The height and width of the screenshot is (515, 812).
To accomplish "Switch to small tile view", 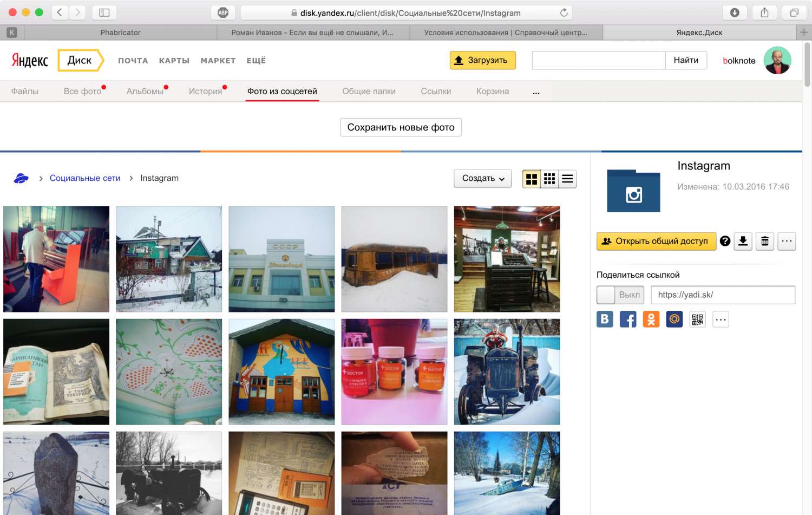I will [549, 179].
